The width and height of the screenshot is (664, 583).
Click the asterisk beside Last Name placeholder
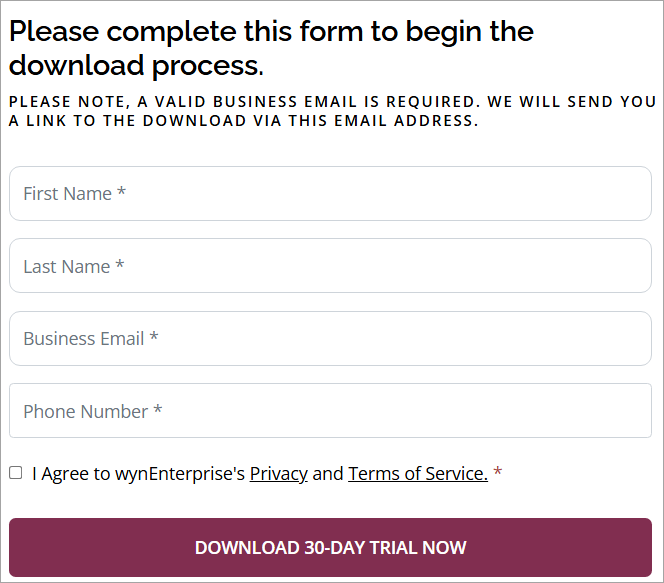(x=119, y=266)
